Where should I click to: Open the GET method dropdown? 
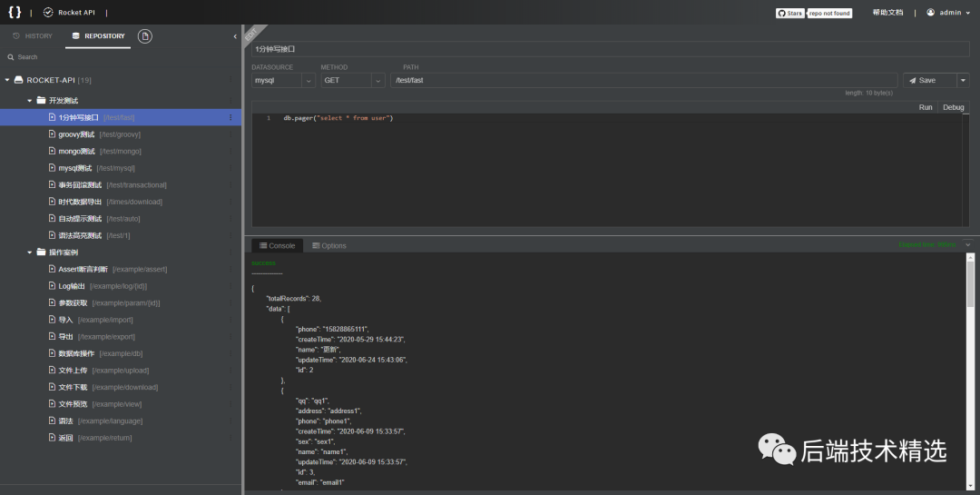click(x=353, y=80)
